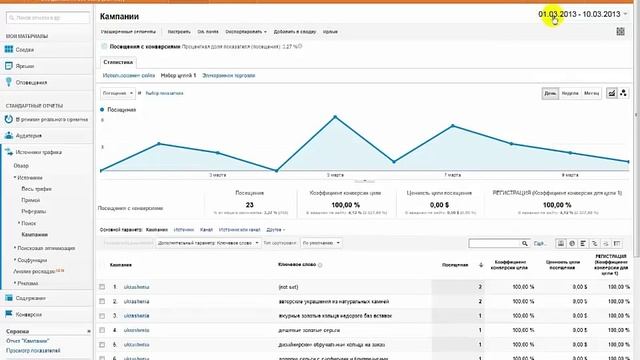
Task: Switch to Электронная торговля sub-tab
Action: point(229,76)
